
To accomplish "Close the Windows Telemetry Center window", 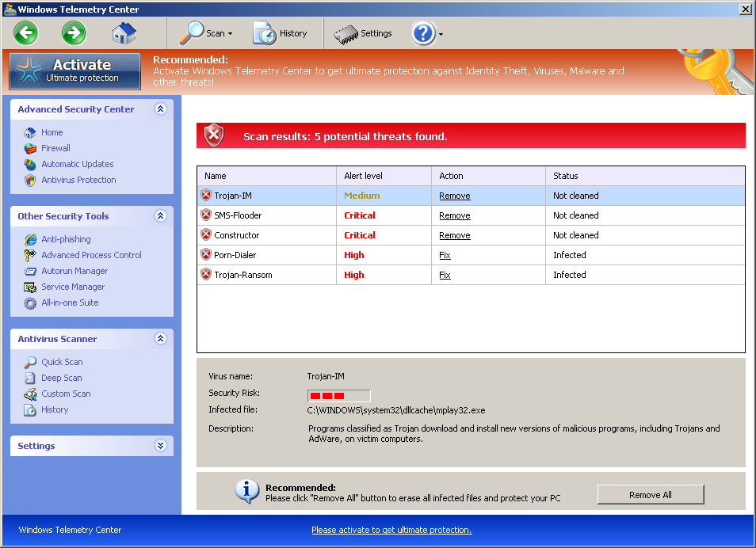I will (745, 10).
